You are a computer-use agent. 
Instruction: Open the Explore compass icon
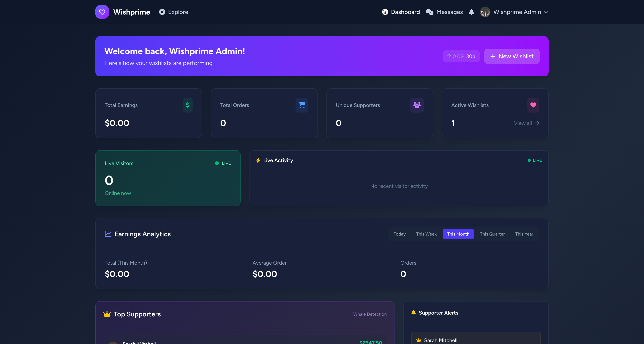(162, 12)
